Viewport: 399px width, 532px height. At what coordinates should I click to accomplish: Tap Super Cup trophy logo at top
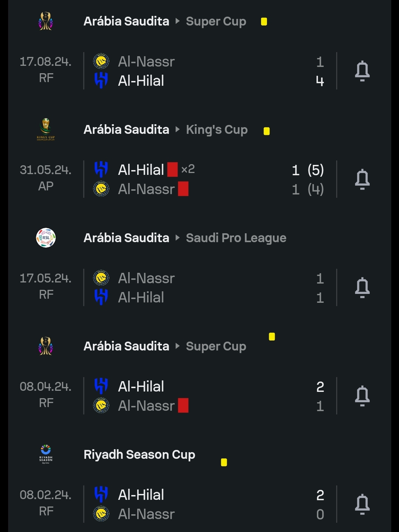[45, 21]
